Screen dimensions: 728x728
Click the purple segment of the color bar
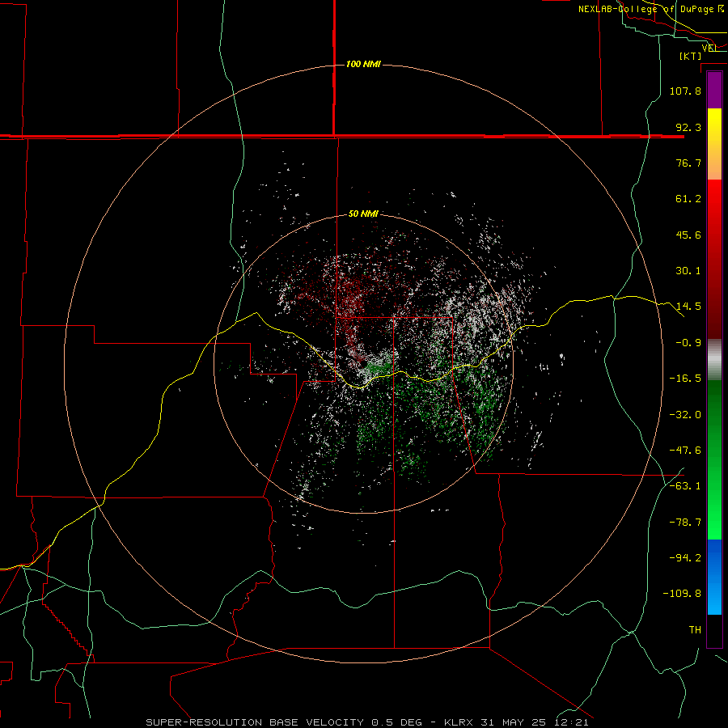[x=714, y=90]
